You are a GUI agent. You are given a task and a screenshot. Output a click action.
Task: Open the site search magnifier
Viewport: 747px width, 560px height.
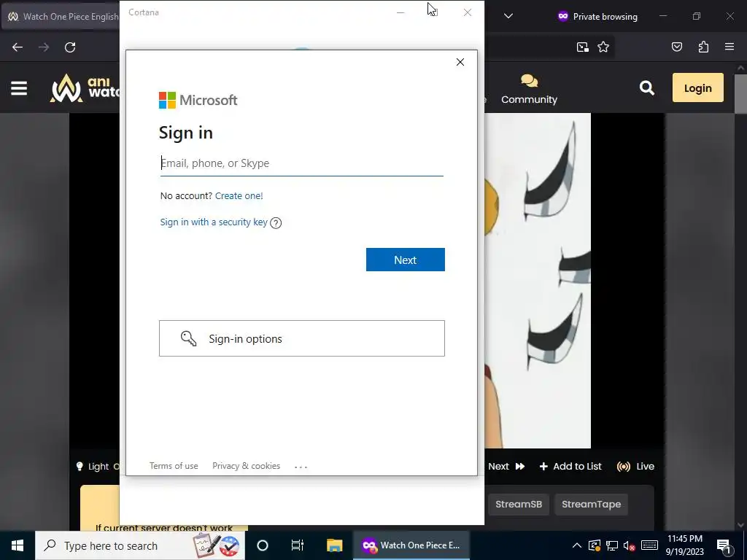tap(646, 87)
